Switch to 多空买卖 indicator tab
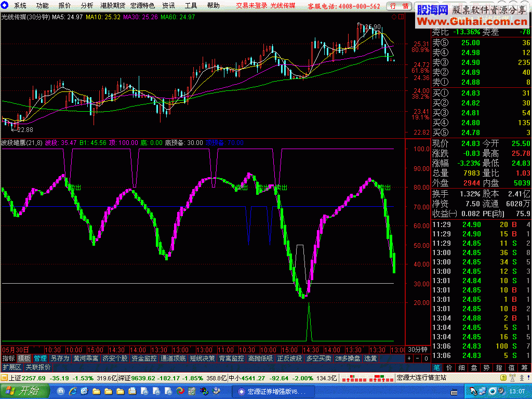The height and width of the screenshot is (399, 532). (x=318, y=358)
